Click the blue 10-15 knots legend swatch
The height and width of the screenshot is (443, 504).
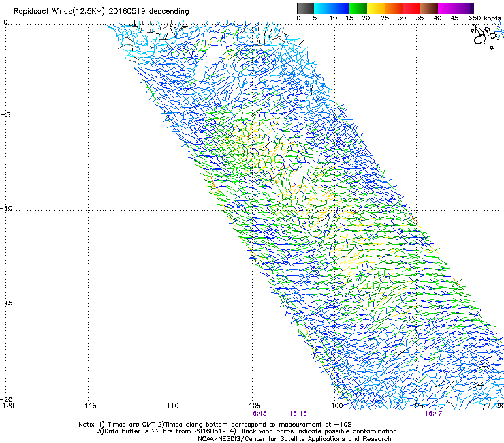click(341, 8)
